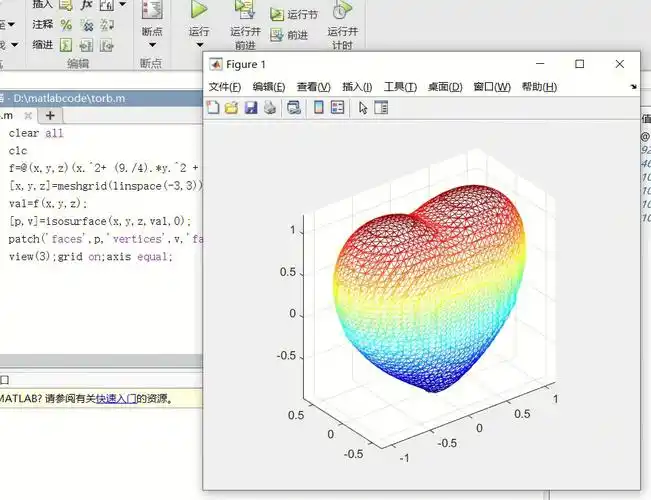Click the MATLAB logo in Figure 1 title bar

coord(215,64)
